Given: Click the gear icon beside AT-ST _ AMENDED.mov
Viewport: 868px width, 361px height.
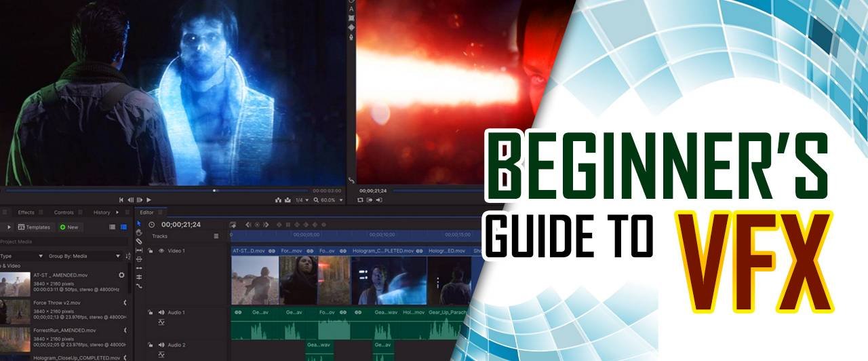Looking at the screenshot, I should [x=121, y=275].
